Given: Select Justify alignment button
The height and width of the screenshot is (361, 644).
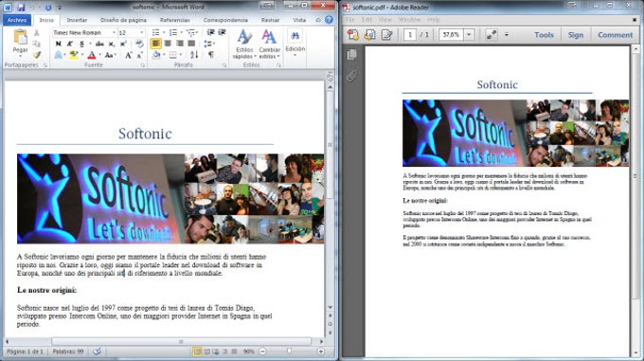Looking at the screenshot, I should tap(191, 44).
